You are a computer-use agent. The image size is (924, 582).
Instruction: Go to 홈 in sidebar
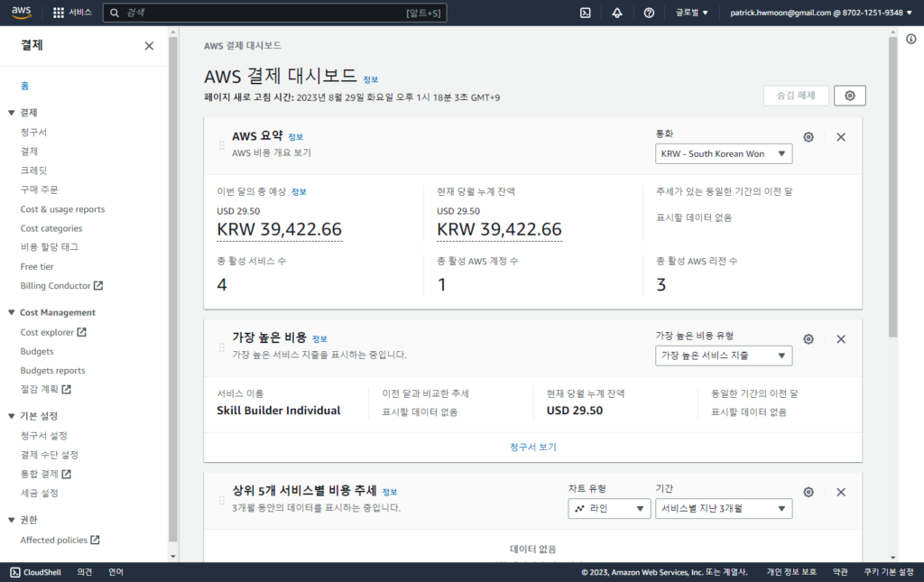tap(24, 86)
